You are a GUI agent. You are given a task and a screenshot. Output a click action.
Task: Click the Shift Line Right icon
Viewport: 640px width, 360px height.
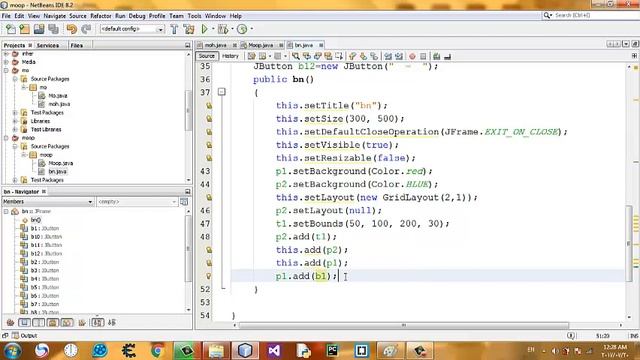point(399,56)
